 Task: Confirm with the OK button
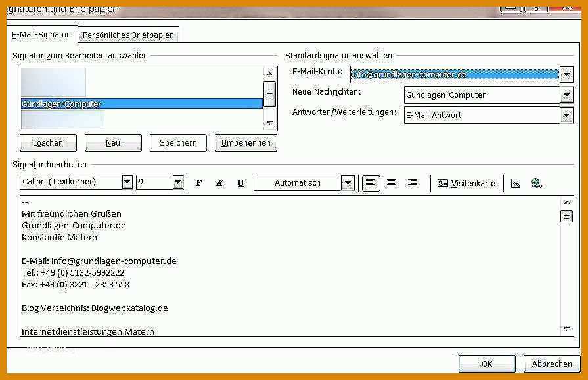pyautogui.click(x=487, y=364)
